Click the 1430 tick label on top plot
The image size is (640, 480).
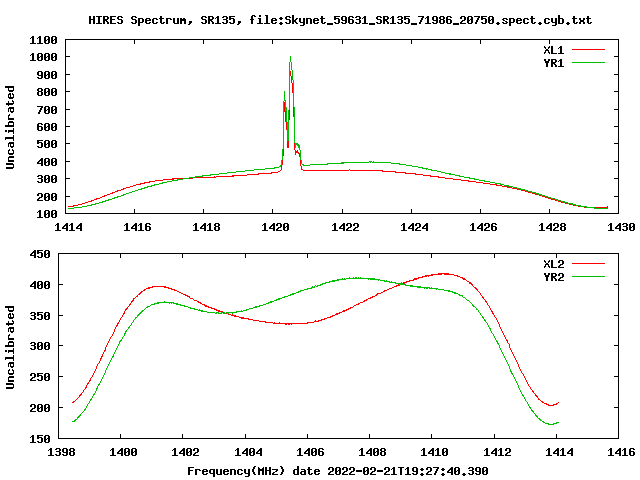click(x=621, y=227)
